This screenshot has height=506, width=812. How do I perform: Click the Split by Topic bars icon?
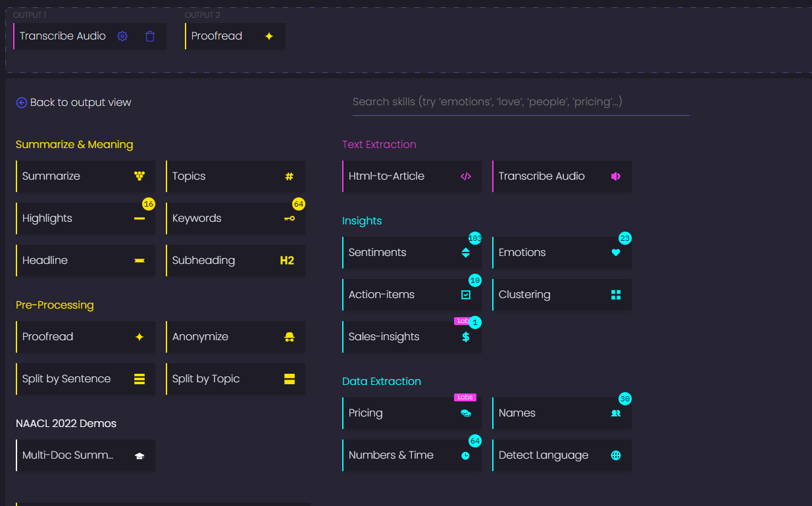coord(290,379)
